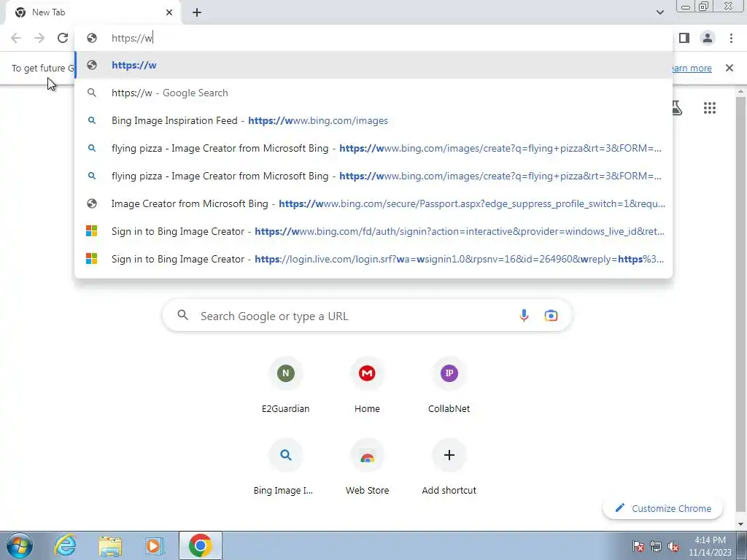The image size is (747, 560).
Task: Click the search magnifier in Google box
Action: pyautogui.click(x=183, y=315)
